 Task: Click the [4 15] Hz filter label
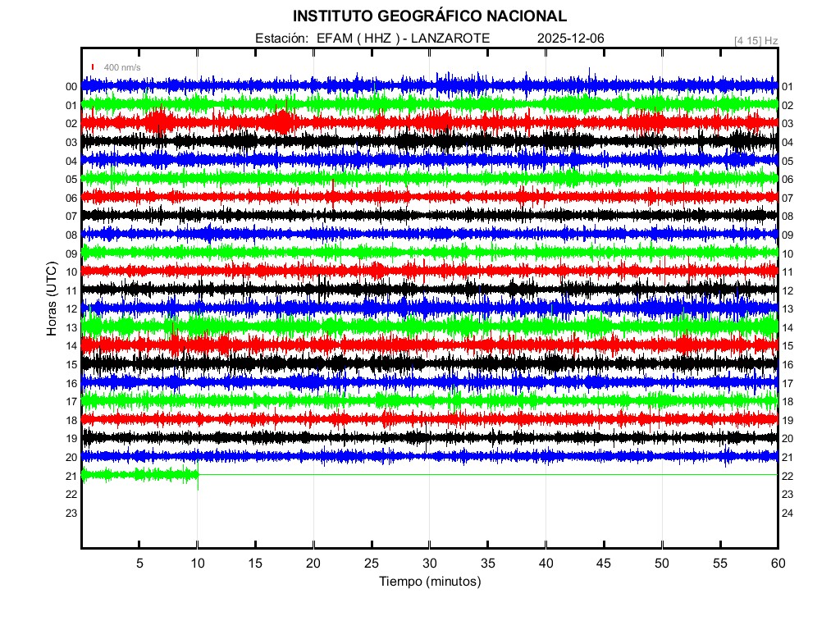756,40
